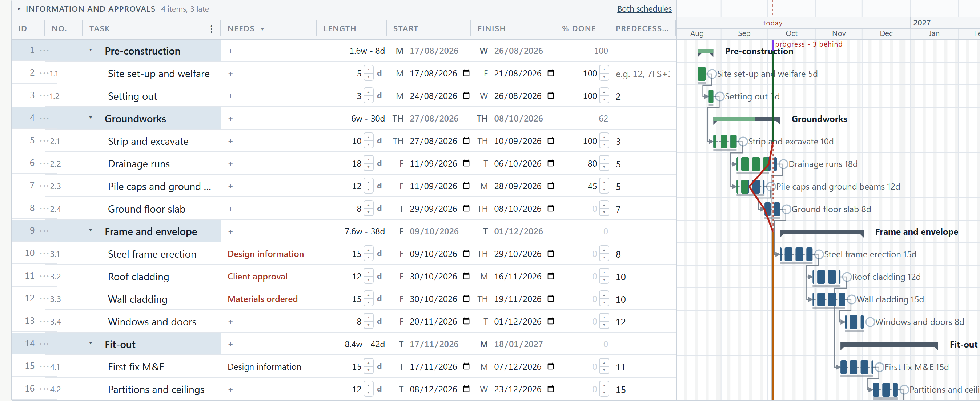Screen dimensions: 980x401
Task: Select the Groundworks summary bar in Gantt
Action: point(746,120)
